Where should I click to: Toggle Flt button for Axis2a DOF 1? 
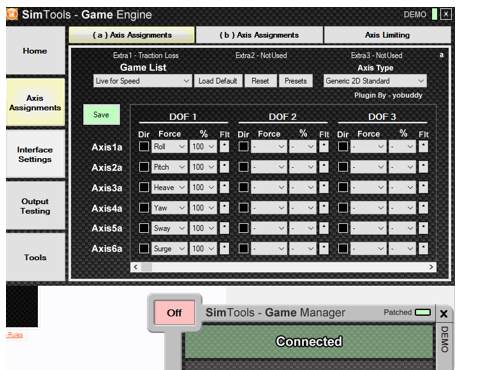tap(224, 167)
